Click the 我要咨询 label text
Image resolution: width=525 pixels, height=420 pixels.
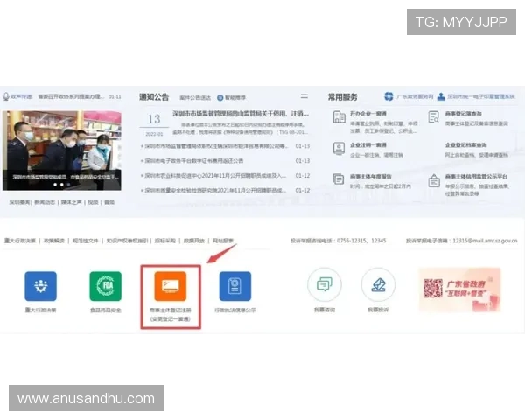[325, 310]
